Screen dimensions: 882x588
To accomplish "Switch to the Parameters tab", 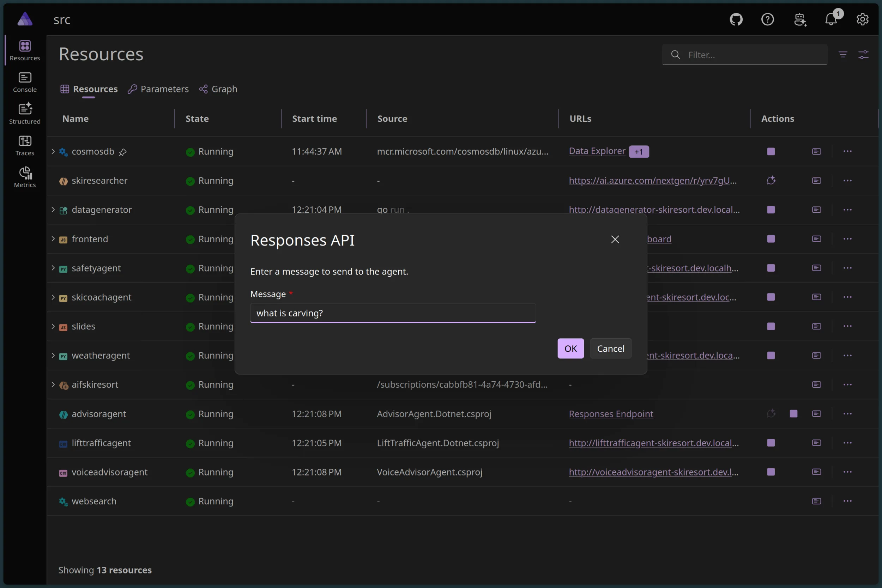I will tap(158, 89).
